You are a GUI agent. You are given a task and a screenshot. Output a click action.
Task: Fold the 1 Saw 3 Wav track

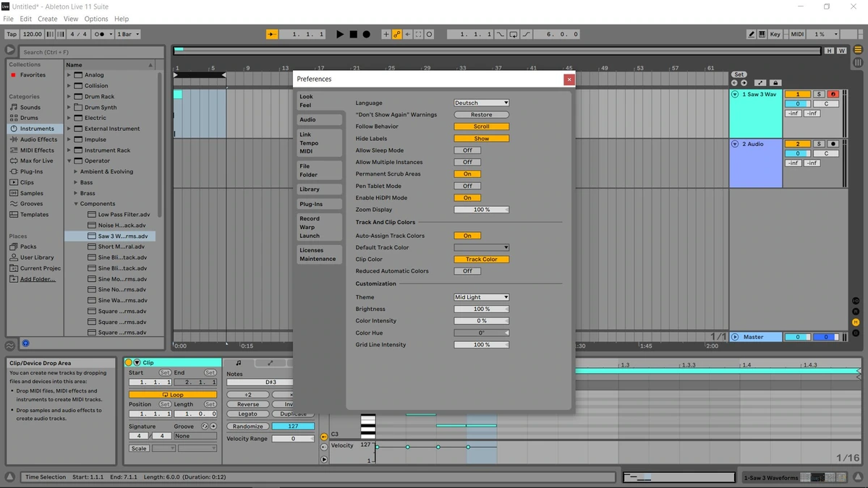tap(735, 94)
